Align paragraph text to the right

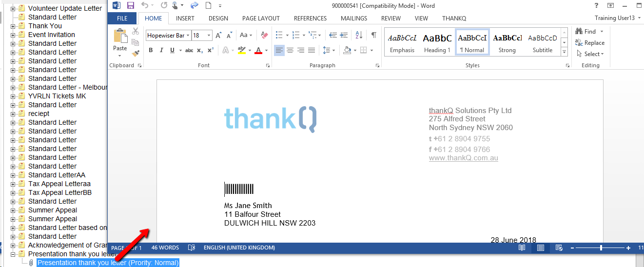(301, 50)
